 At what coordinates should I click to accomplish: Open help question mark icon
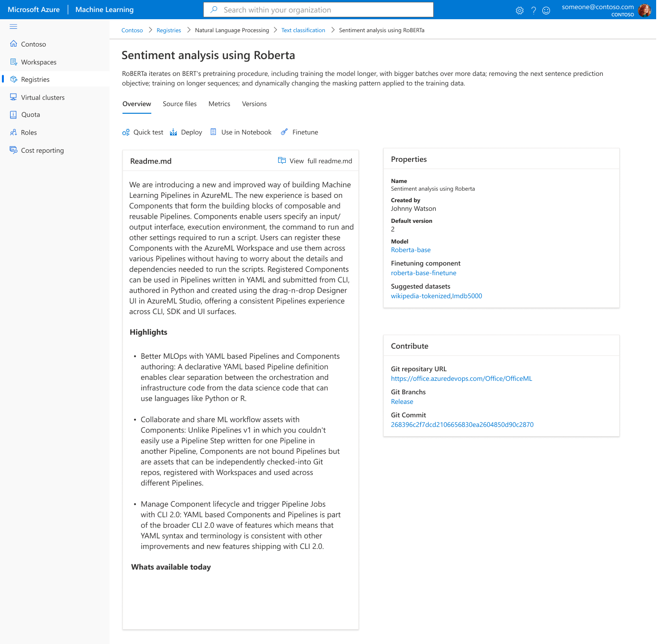[x=533, y=11]
